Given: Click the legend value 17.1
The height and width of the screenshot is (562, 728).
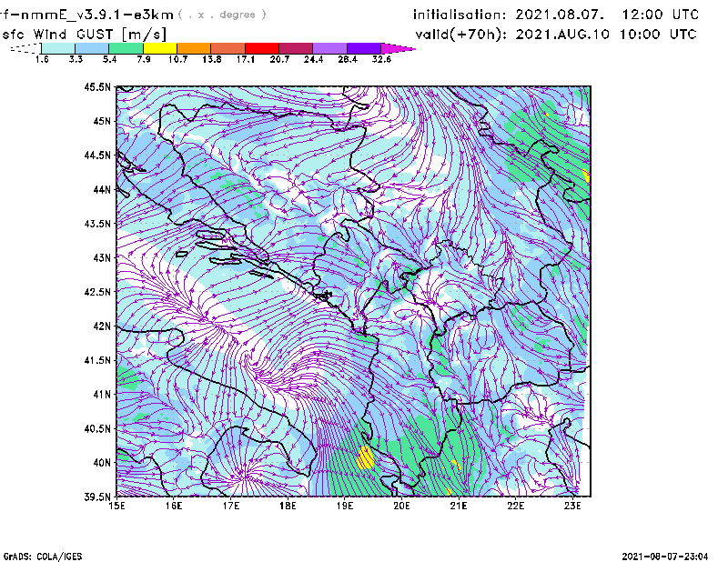Looking at the screenshot, I should click(x=246, y=59).
